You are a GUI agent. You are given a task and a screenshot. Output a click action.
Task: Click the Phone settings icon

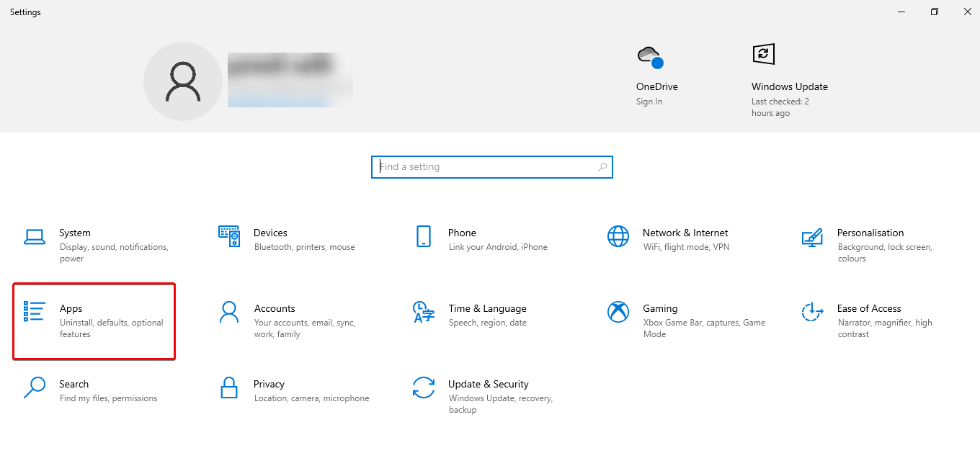[424, 237]
